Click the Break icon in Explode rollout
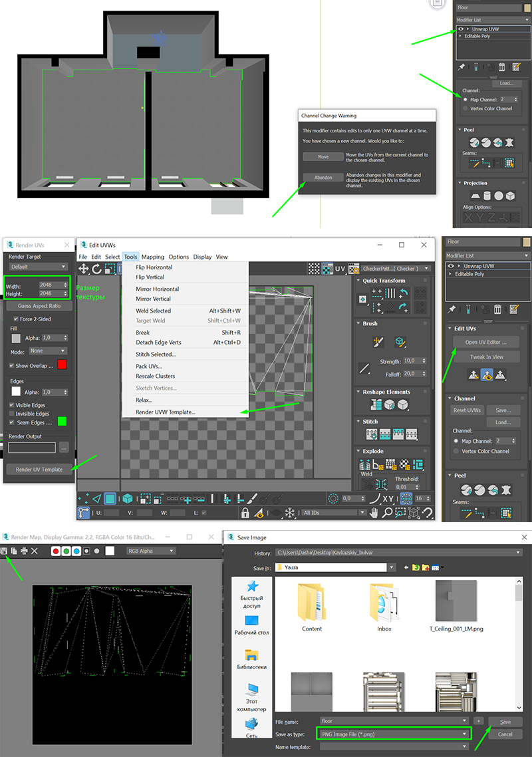The height and width of the screenshot is (757, 532). tap(365, 464)
